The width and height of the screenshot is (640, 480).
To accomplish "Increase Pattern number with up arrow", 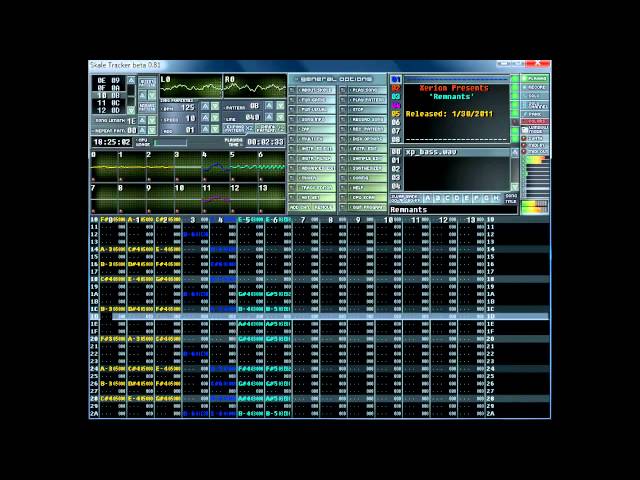I will coord(269,105).
